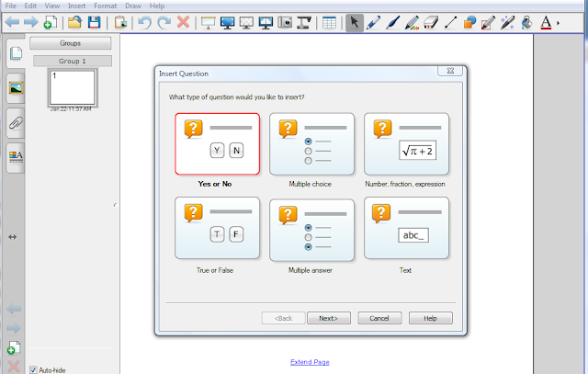
Task: Select the Magic pen tool
Action: click(x=508, y=22)
